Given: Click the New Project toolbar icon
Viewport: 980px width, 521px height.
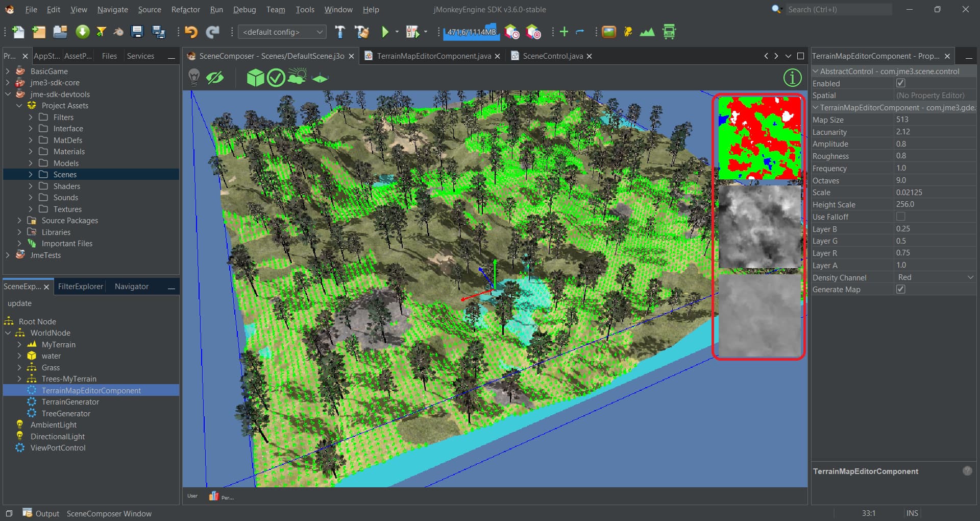Looking at the screenshot, I should click(39, 32).
